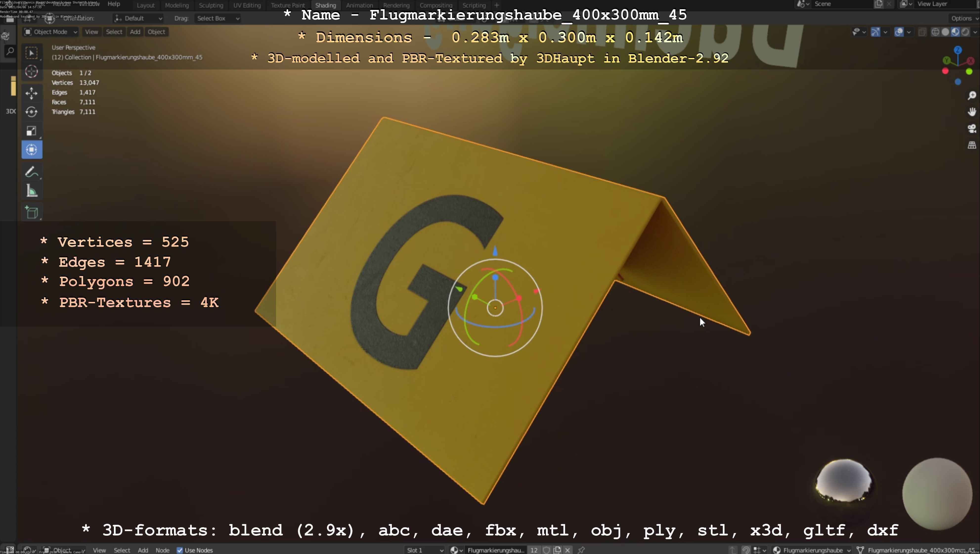Screen dimensions: 980x554
Task: Click the Options button
Action: 961,18
